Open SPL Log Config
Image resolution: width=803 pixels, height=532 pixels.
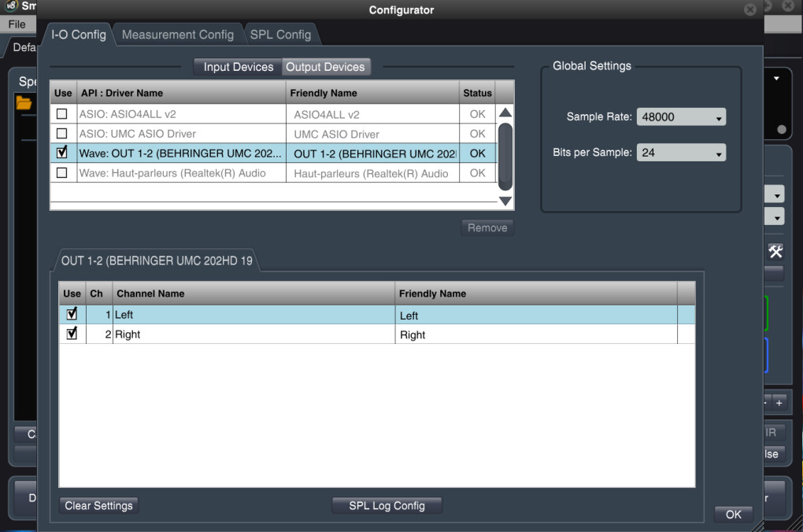(387, 506)
